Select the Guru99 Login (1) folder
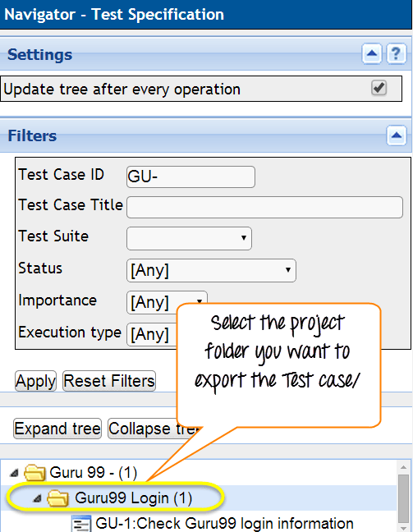The height and width of the screenshot is (532, 413). point(133,498)
